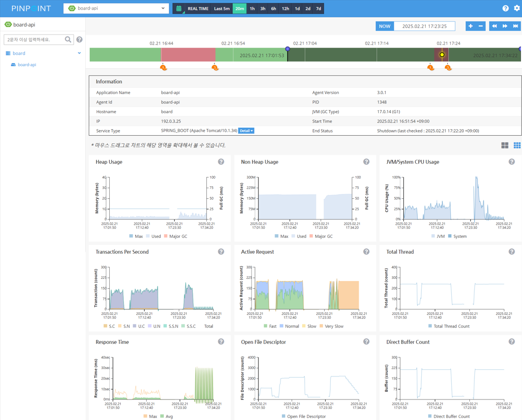Open Open File Descriptor help icon
522x420 pixels.
click(366, 341)
